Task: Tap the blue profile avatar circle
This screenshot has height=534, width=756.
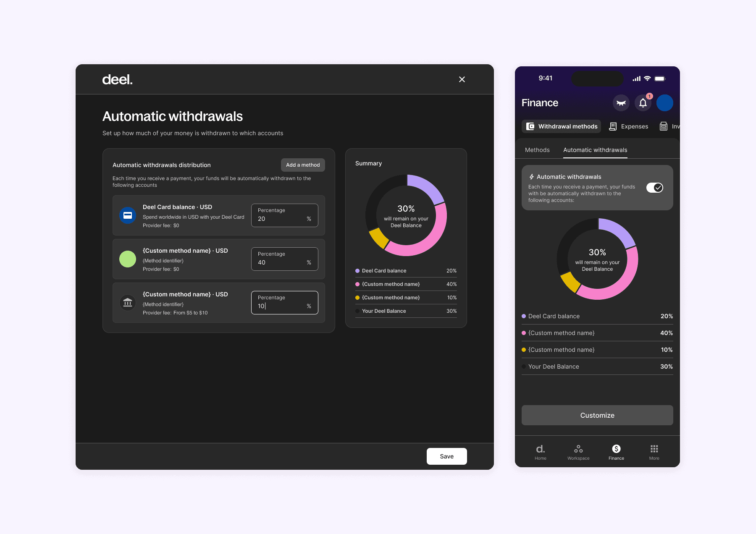Action: click(665, 103)
